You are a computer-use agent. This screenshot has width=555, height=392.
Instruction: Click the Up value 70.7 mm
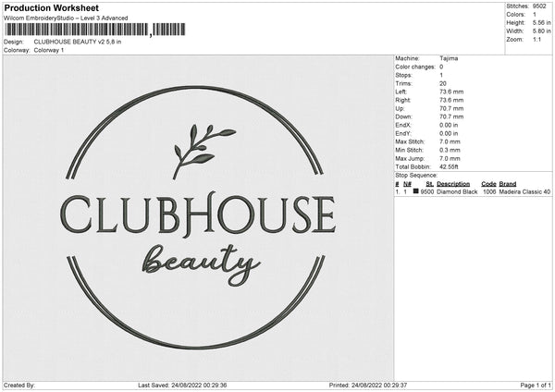coord(451,108)
